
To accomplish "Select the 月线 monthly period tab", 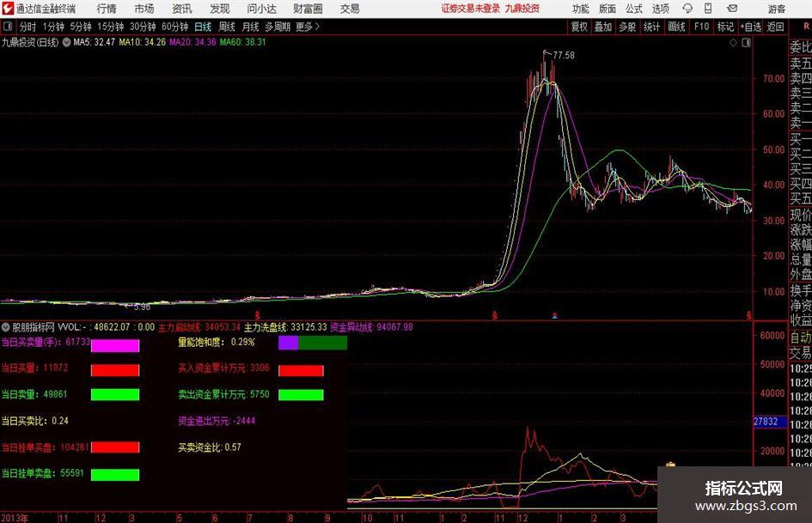I will 251,27.
